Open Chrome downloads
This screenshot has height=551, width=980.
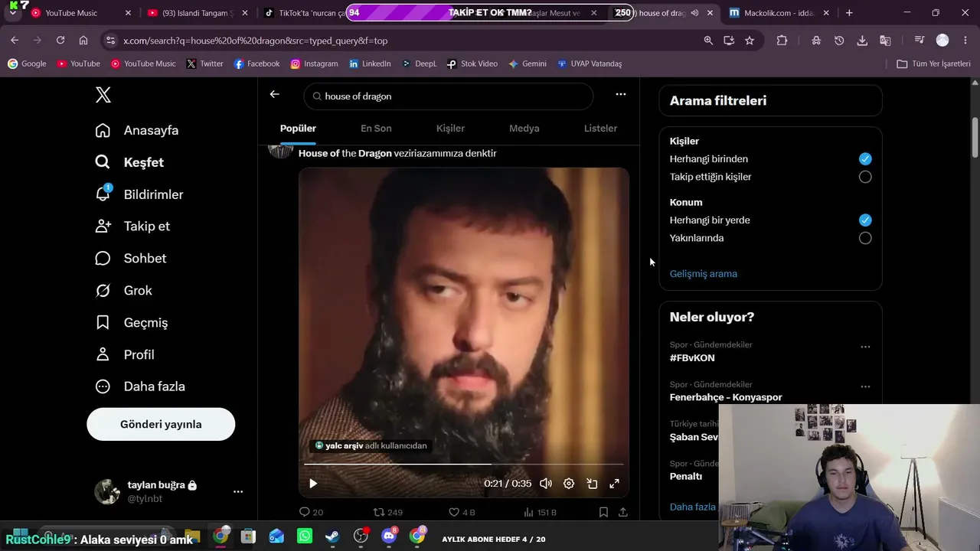pyautogui.click(x=862, y=41)
